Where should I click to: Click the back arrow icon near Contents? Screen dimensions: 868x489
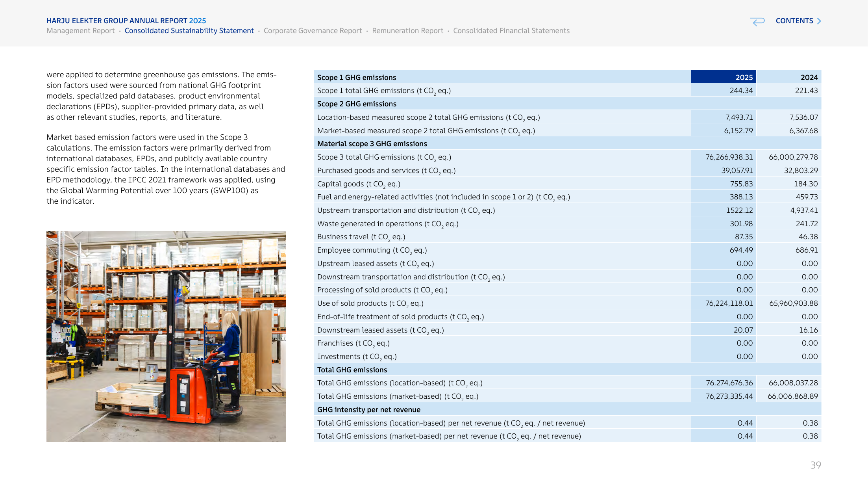[757, 21]
